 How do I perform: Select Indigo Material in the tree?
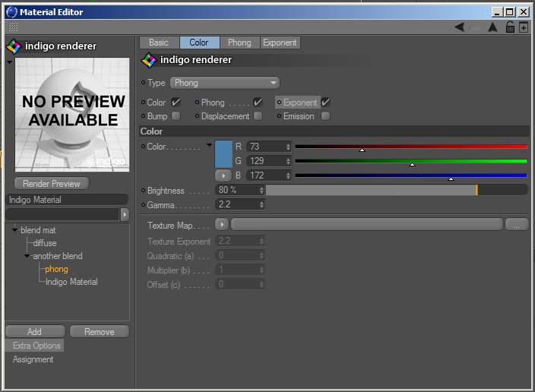pyautogui.click(x=71, y=282)
